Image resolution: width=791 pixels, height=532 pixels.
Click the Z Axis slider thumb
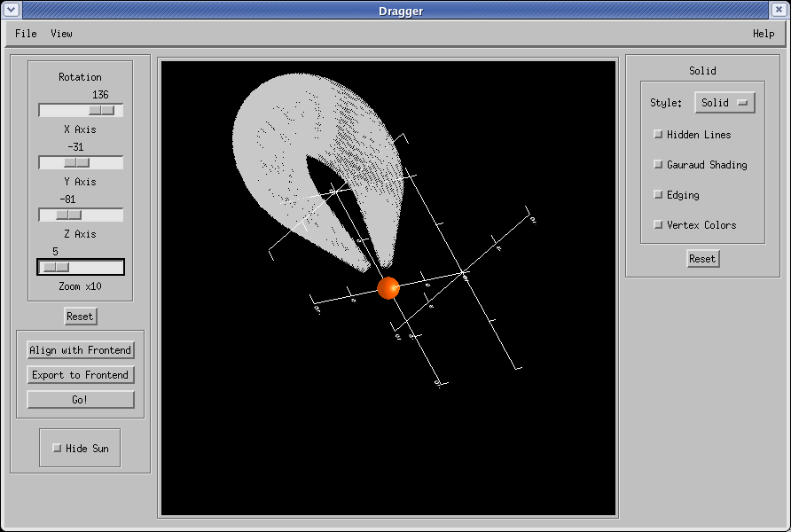[68, 215]
